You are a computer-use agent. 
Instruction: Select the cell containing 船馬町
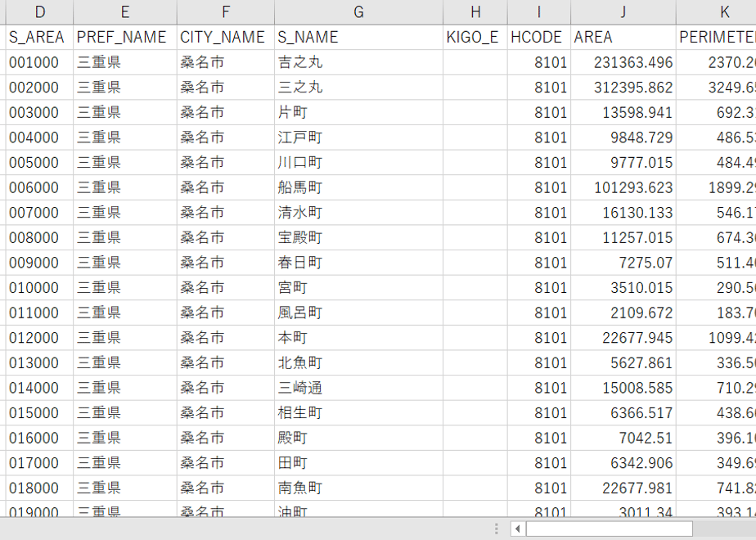click(x=358, y=187)
